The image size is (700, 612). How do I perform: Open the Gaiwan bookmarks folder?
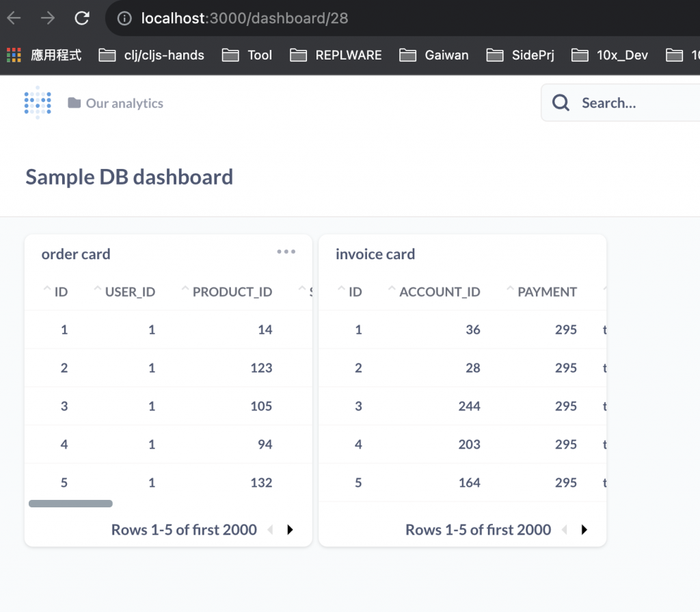(x=435, y=55)
